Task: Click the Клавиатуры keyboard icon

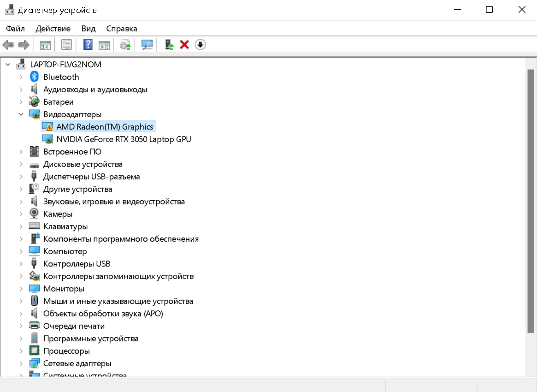Action: click(x=34, y=226)
